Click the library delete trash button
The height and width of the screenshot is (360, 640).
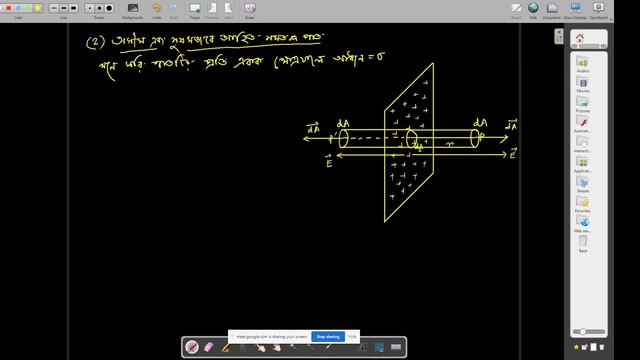(x=602, y=347)
